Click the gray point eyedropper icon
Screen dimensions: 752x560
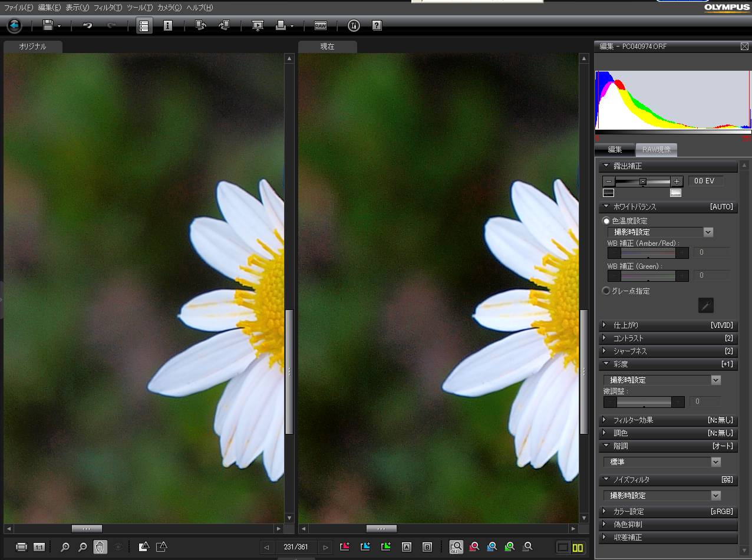pos(705,305)
